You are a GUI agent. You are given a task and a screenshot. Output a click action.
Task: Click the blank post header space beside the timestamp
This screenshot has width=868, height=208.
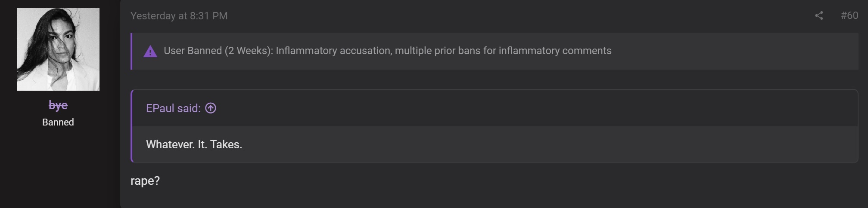pos(517,16)
